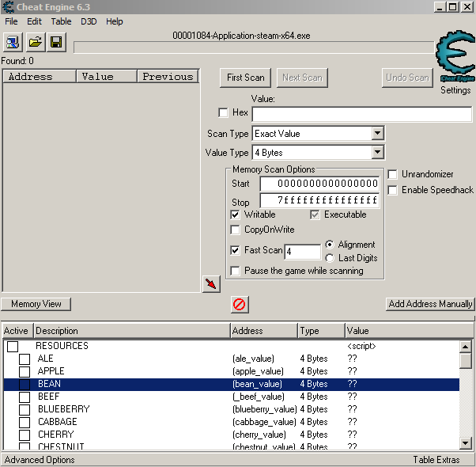Enable the Speedhack checkbox
The height and width of the screenshot is (467, 476).
click(x=392, y=190)
